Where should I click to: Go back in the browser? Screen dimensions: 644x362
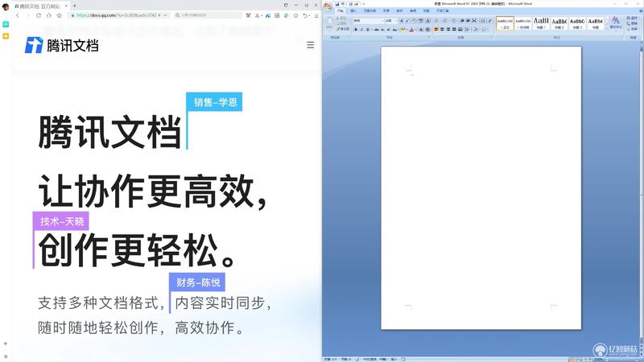18,15
